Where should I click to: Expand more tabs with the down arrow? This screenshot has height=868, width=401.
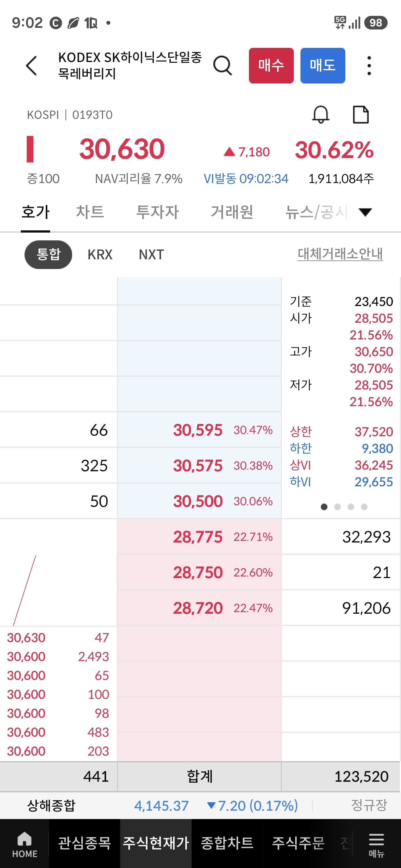365,212
